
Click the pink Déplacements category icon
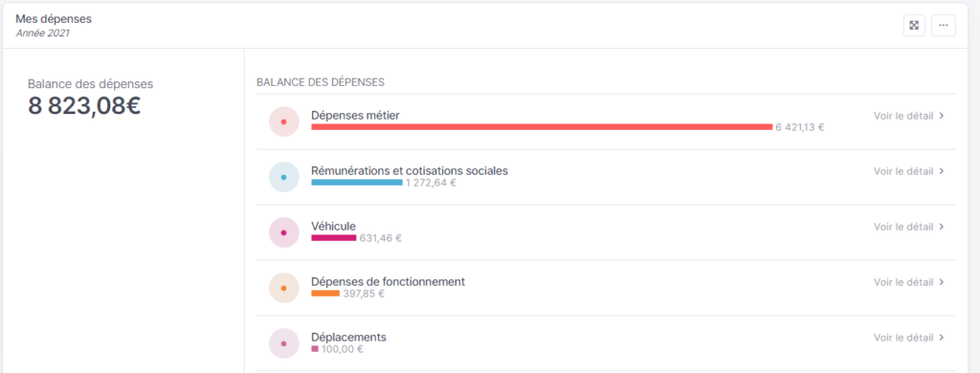coord(283,343)
